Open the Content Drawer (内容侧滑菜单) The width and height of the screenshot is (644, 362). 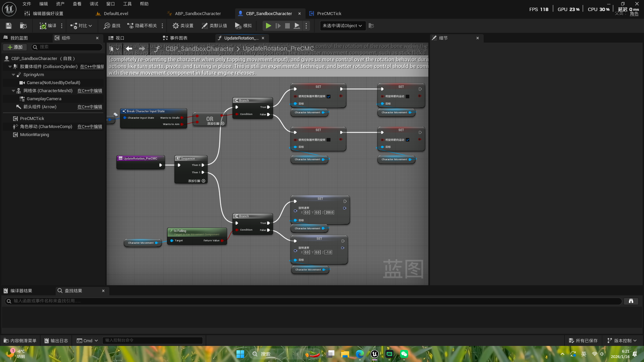tap(20, 341)
